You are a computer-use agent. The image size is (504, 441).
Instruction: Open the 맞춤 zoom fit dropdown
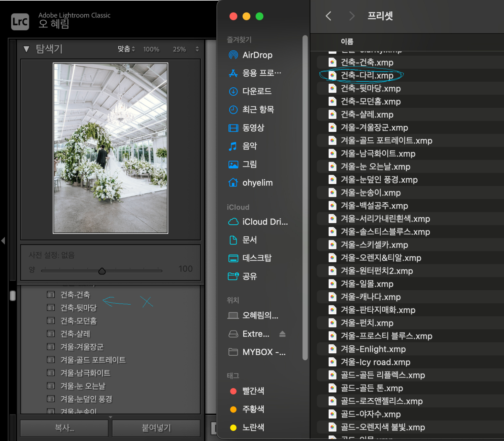[x=126, y=49]
